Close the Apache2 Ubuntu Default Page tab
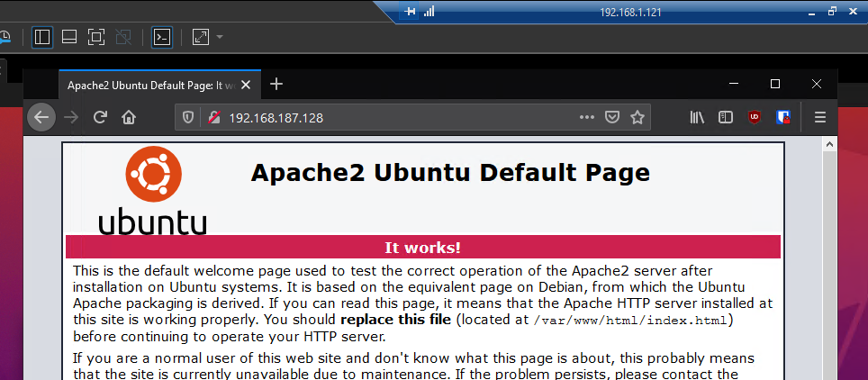 [x=247, y=85]
